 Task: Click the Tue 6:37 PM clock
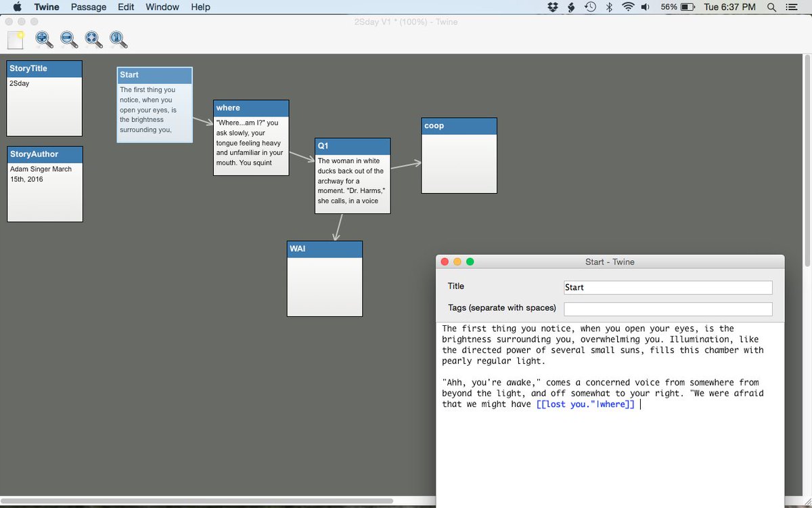pyautogui.click(x=729, y=7)
